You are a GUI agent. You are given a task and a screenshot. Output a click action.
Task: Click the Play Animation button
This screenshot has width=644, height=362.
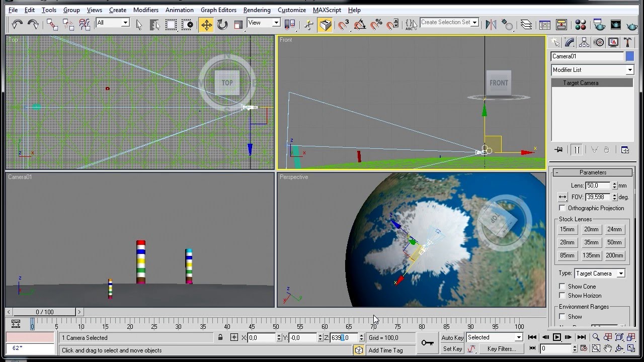(557, 337)
